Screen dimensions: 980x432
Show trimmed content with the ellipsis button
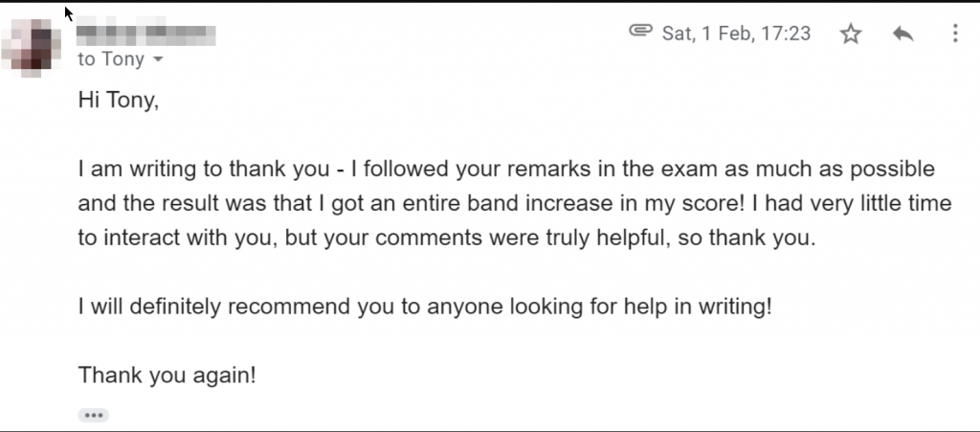94,415
